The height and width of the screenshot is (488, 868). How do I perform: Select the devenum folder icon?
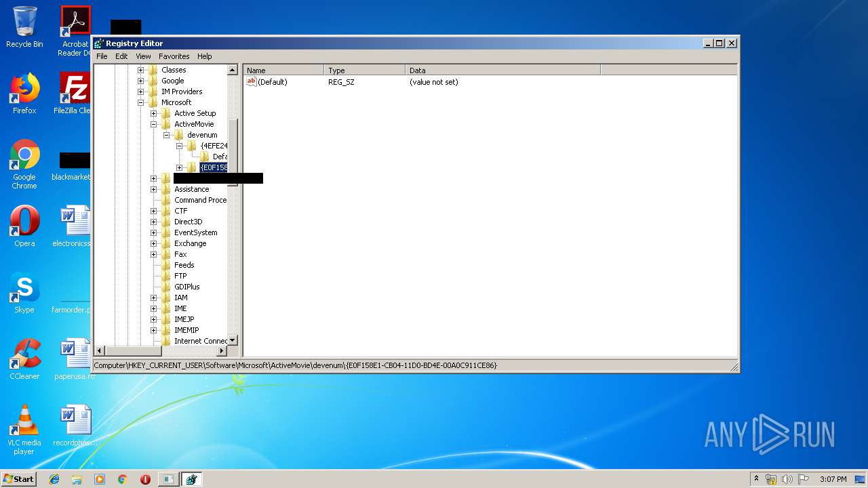pos(178,135)
